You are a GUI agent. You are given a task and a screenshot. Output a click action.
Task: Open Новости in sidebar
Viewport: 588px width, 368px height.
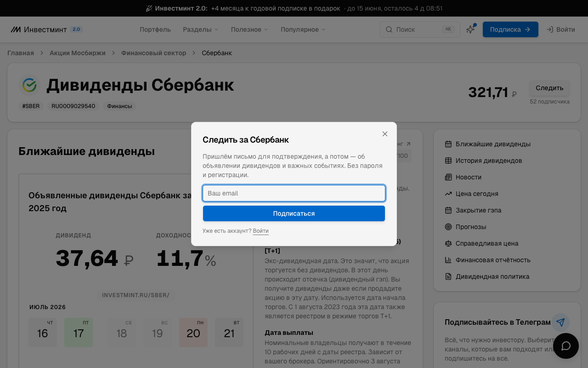pyautogui.click(x=469, y=177)
